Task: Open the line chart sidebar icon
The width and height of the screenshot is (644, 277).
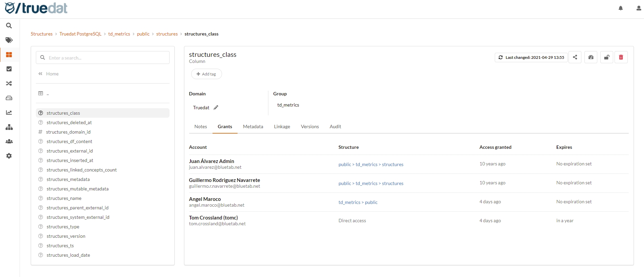Action: (9, 113)
